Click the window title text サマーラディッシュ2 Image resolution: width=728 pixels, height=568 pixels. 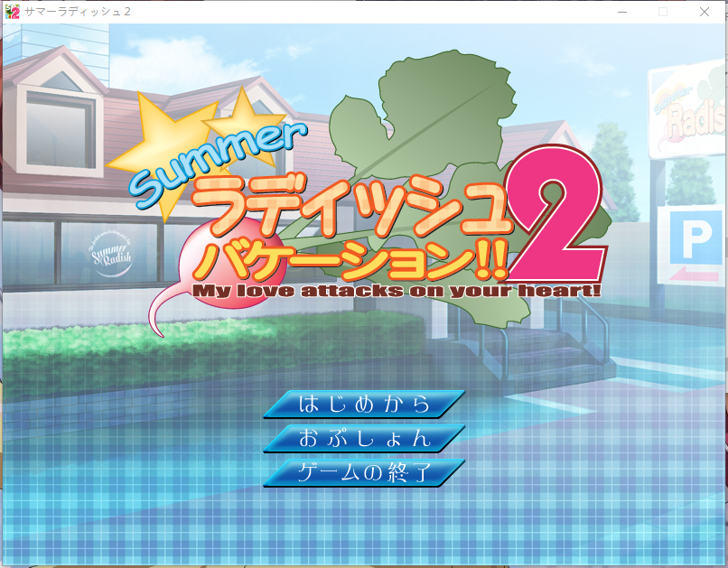[79, 12]
